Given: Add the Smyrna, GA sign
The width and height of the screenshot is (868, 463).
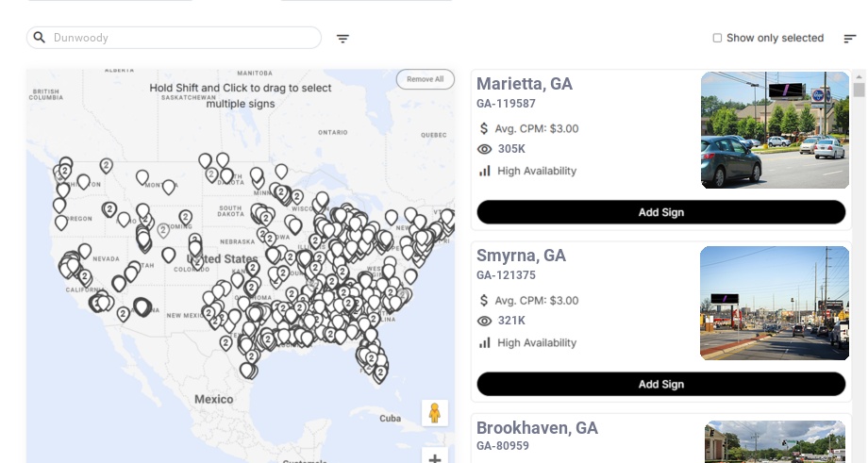Looking at the screenshot, I should [660, 384].
